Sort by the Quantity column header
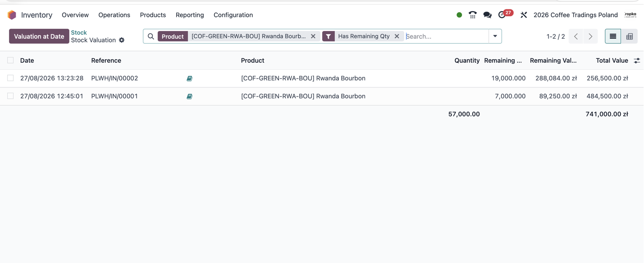The width and height of the screenshot is (644, 263). pos(467,61)
